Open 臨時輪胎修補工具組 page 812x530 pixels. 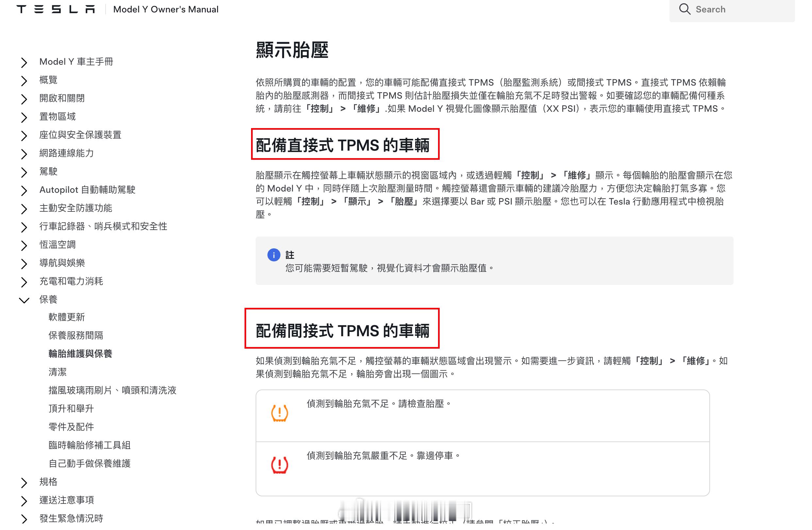click(x=89, y=445)
